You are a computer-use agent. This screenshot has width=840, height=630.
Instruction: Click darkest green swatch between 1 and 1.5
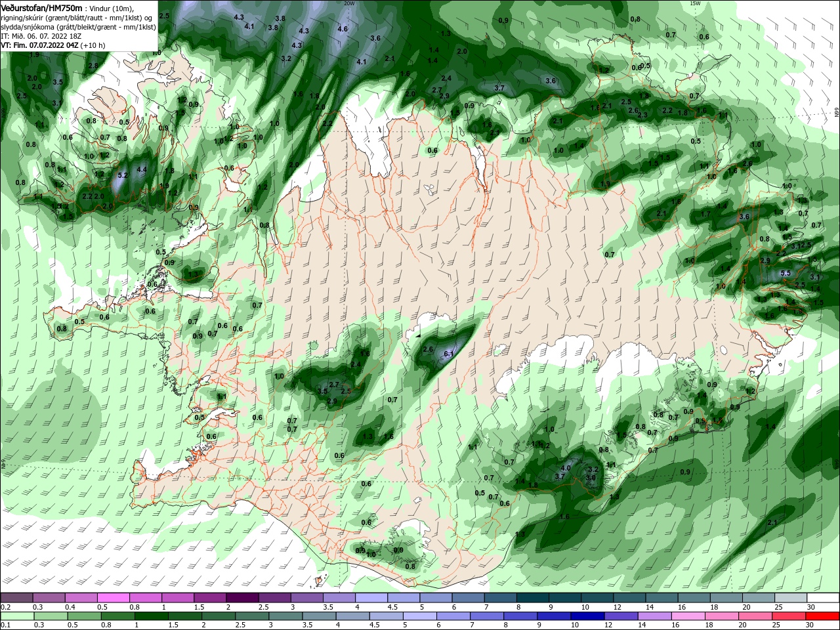(151, 616)
